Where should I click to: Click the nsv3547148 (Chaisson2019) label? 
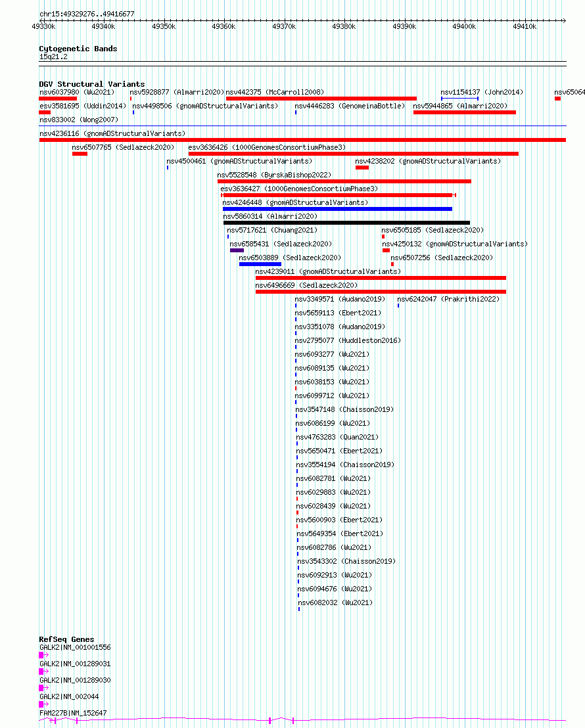click(345, 409)
